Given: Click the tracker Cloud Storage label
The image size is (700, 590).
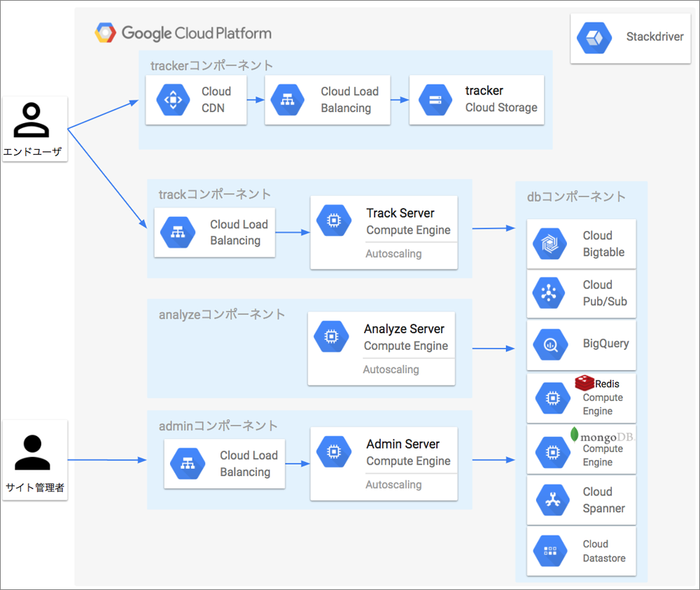Looking at the screenshot, I should click(501, 99).
